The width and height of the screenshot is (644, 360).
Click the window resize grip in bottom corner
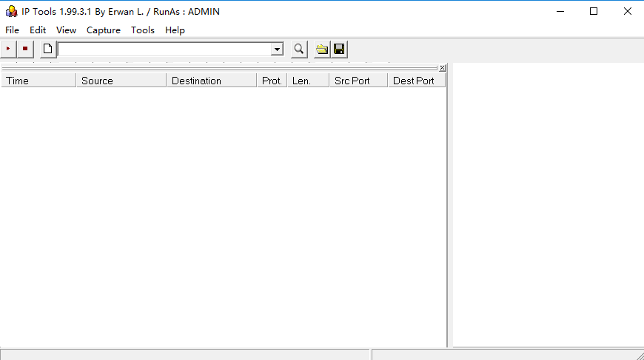(x=640, y=356)
